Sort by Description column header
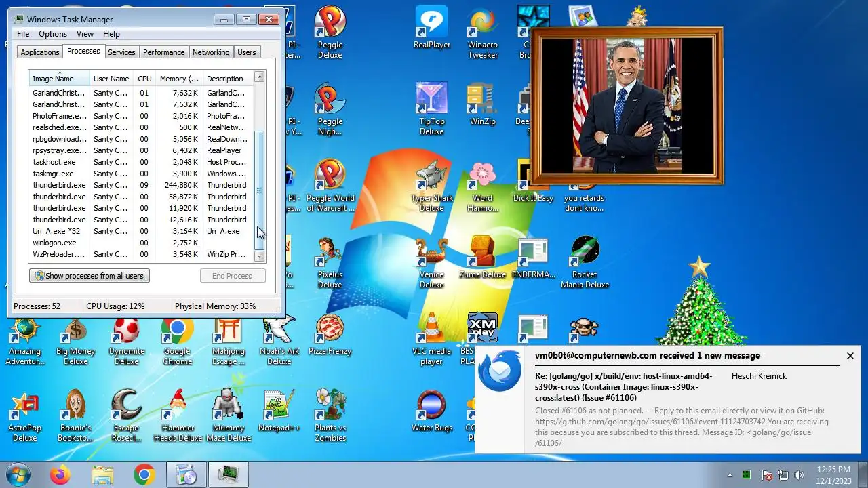Image resolution: width=868 pixels, height=488 pixels. click(x=227, y=79)
